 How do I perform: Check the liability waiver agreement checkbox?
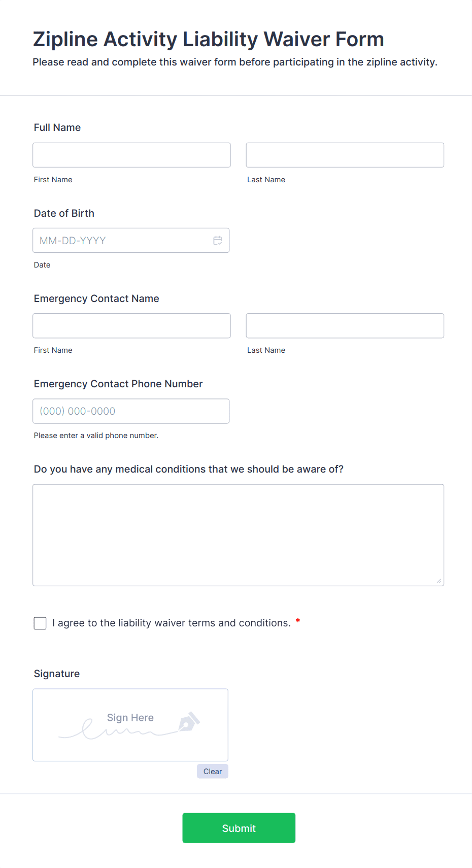click(40, 623)
